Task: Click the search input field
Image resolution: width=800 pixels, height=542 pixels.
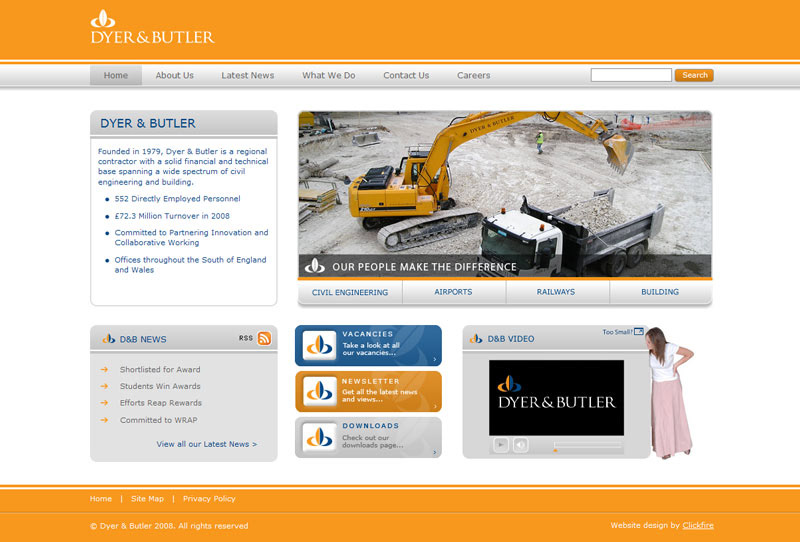Action: (631, 75)
